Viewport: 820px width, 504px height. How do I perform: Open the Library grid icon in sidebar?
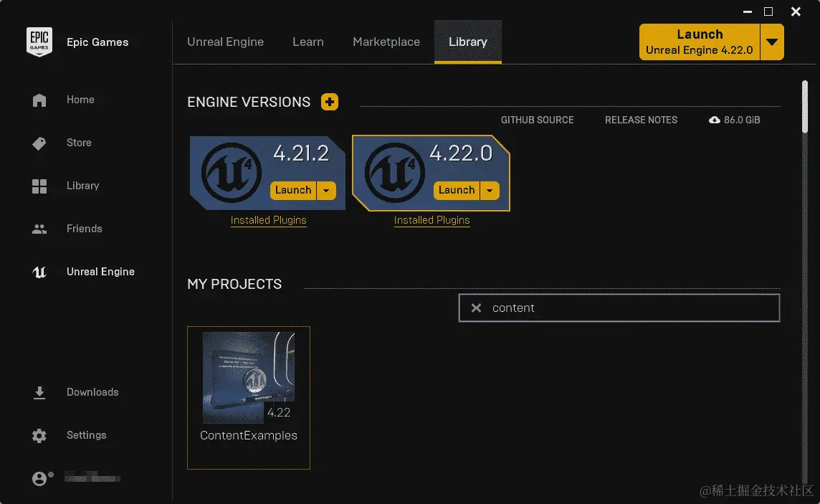coord(39,186)
